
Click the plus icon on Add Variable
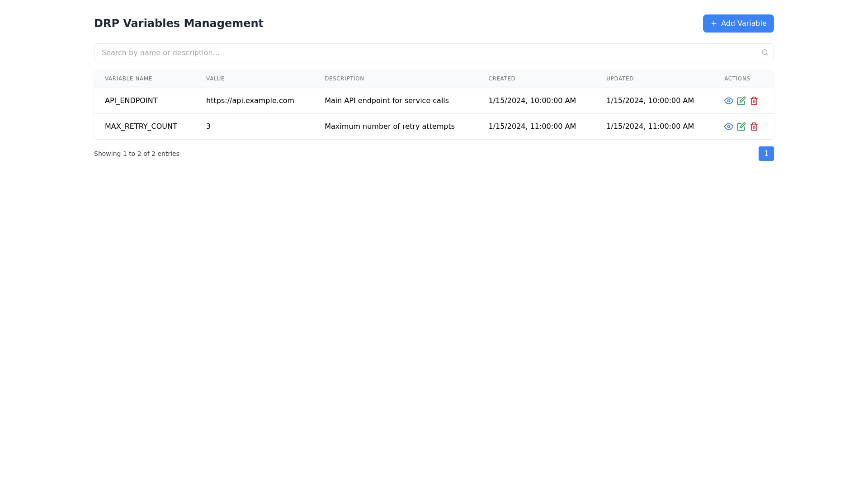coord(713,23)
